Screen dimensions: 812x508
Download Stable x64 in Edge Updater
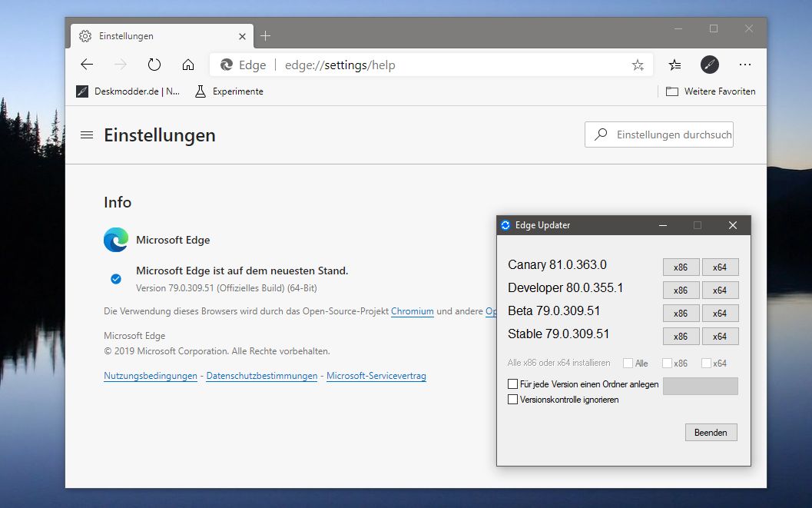(720, 337)
